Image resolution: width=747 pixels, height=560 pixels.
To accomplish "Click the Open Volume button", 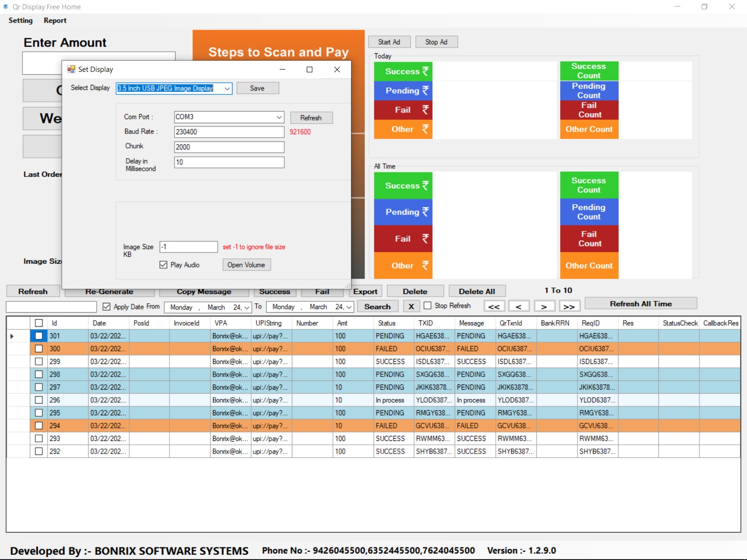I will (246, 265).
